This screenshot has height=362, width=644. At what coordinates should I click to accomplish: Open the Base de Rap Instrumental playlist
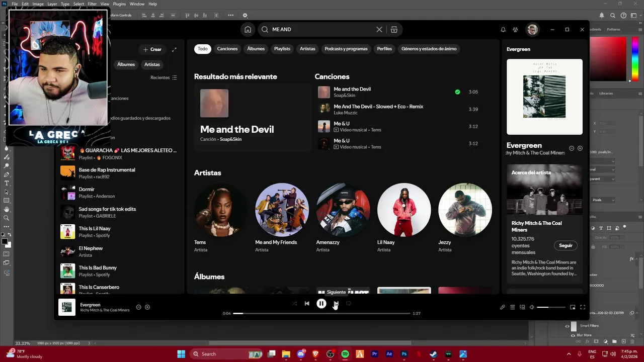pyautogui.click(x=119, y=173)
